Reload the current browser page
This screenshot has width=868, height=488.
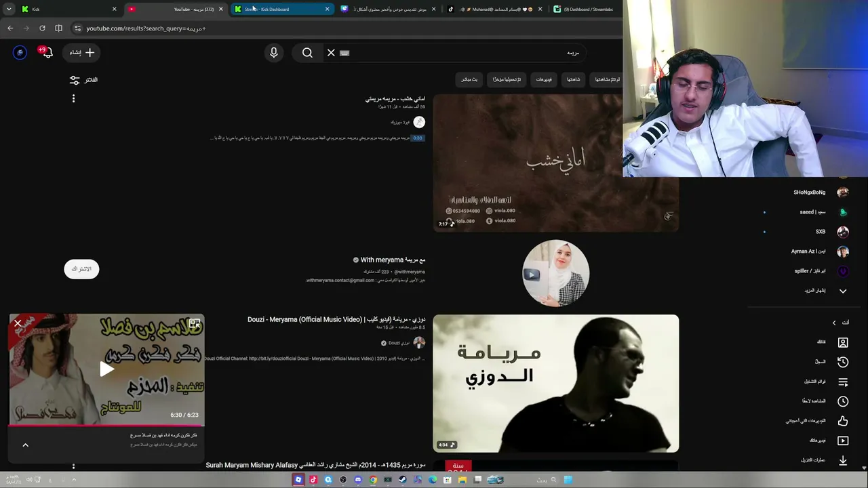[42, 28]
